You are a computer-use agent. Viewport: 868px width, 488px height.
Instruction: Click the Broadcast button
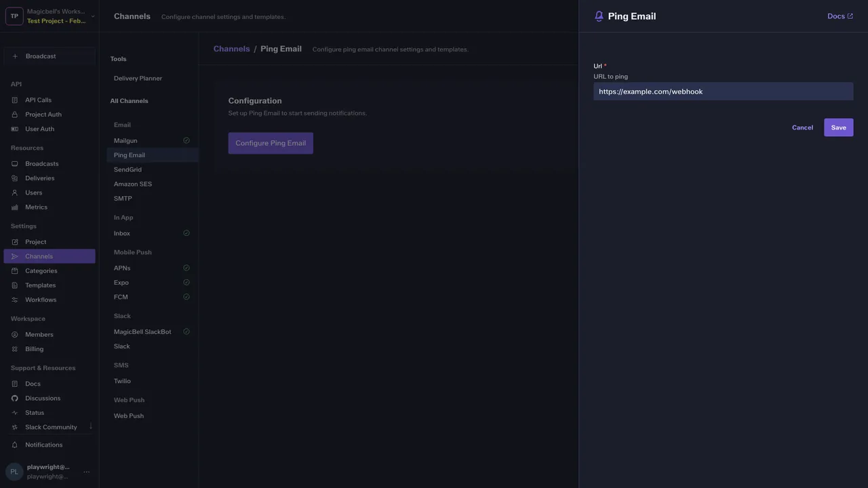[50, 56]
